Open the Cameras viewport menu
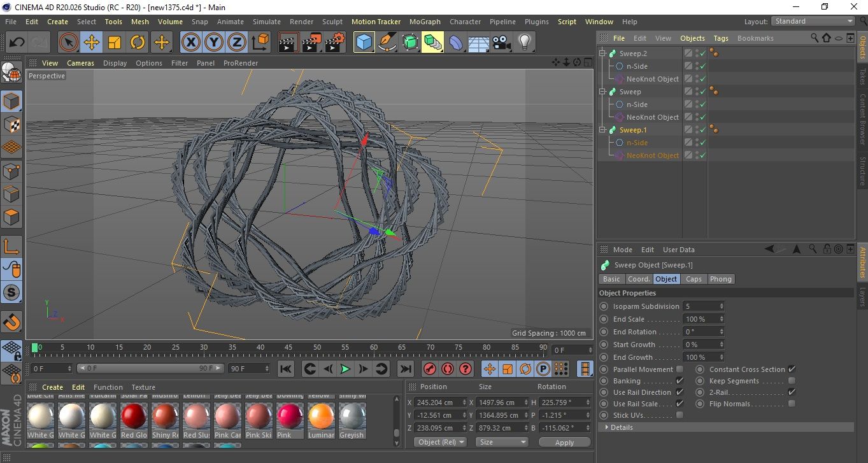 click(81, 63)
